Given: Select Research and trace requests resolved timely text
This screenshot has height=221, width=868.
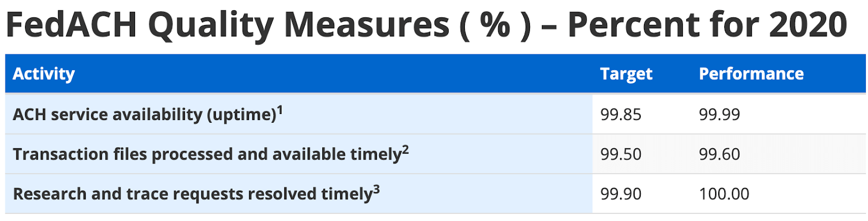Looking at the screenshot, I should pos(192,194).
